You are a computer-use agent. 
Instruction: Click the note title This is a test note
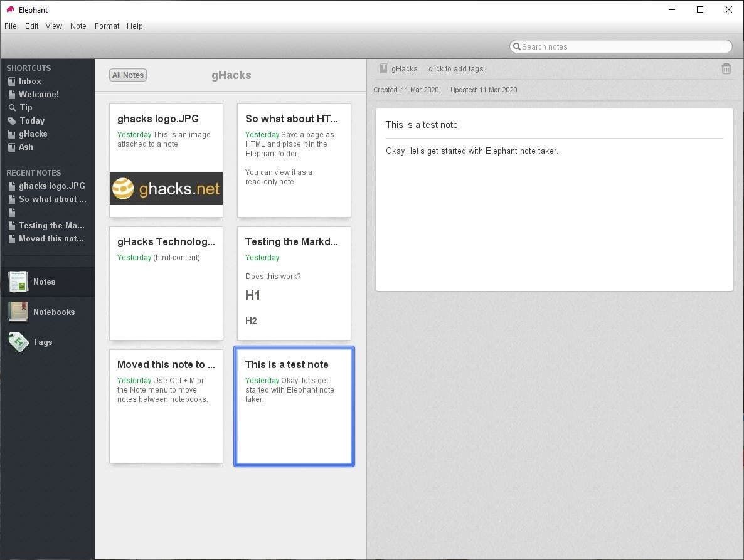pos(422,125)
